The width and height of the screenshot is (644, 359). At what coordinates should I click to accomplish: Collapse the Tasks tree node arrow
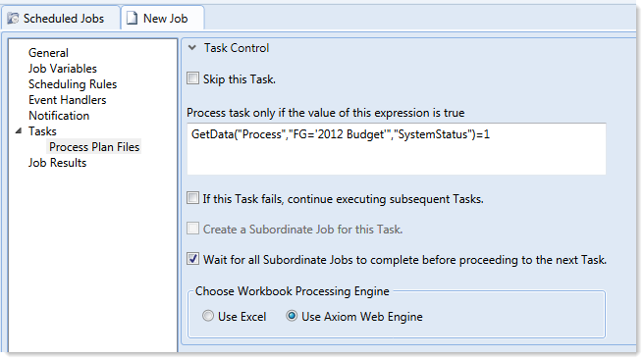(x=18, y=130)
